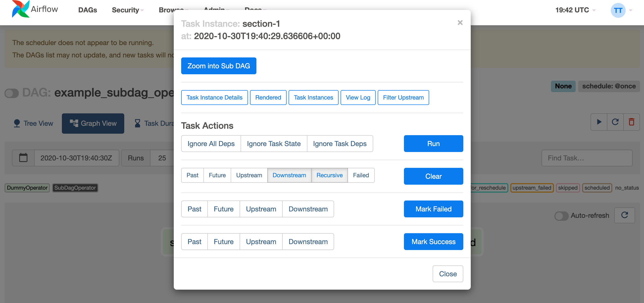Expand the Admin dropdown menu
This screenshot has width=644, height=303.
(x=215, y=9)
